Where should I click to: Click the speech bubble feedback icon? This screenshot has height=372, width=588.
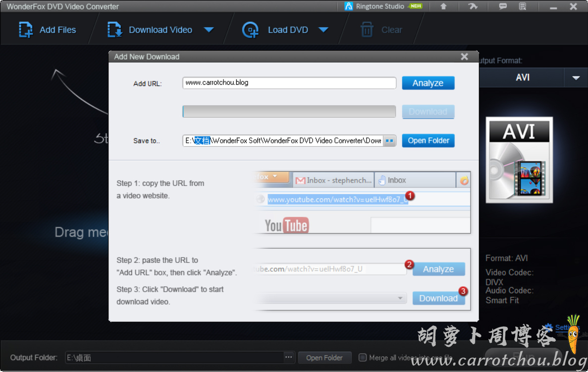pyautogui.click(x=502, y=6)
